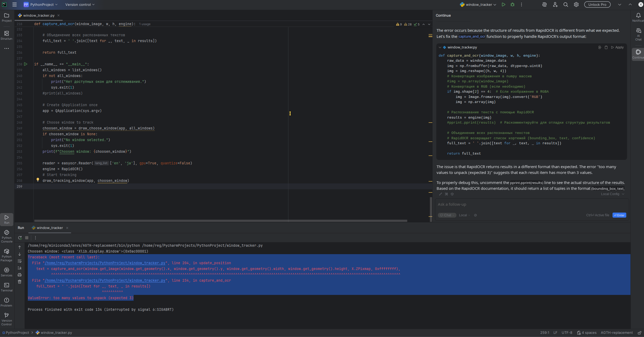The width and height of the screenshot is (644, 337).
Task: Go to previous highlighted error arrow
Action: pyautogui.click(x=424, y=24)
